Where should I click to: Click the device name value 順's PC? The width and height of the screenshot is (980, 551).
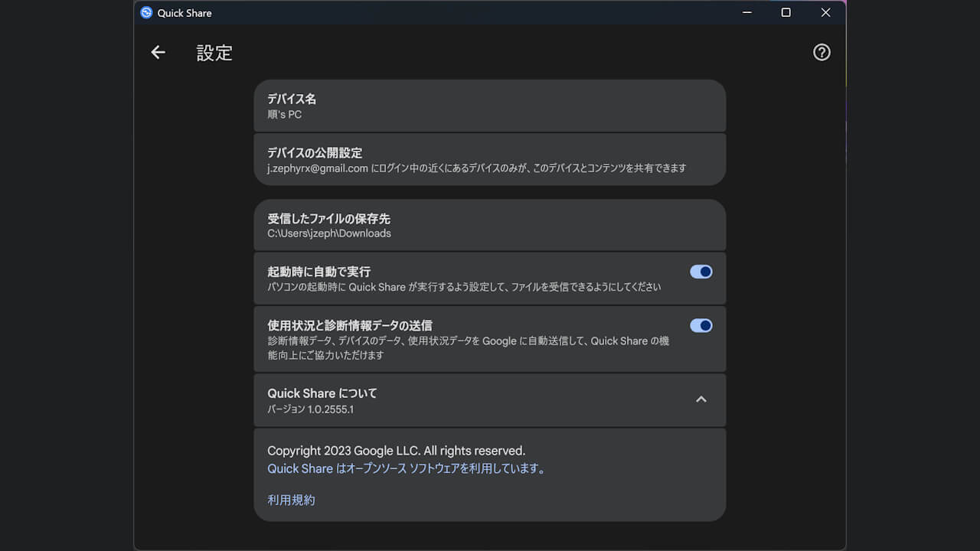(x=284, y=115)
